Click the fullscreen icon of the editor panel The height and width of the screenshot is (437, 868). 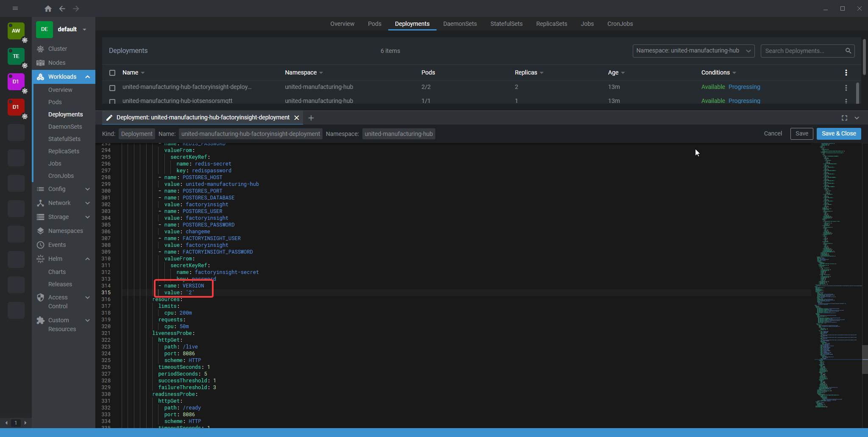pyautogui.click(x=844, y=118)
